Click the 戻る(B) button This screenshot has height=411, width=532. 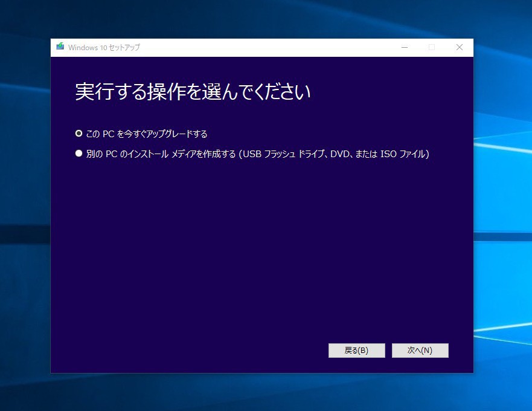(x=357, y=350)
